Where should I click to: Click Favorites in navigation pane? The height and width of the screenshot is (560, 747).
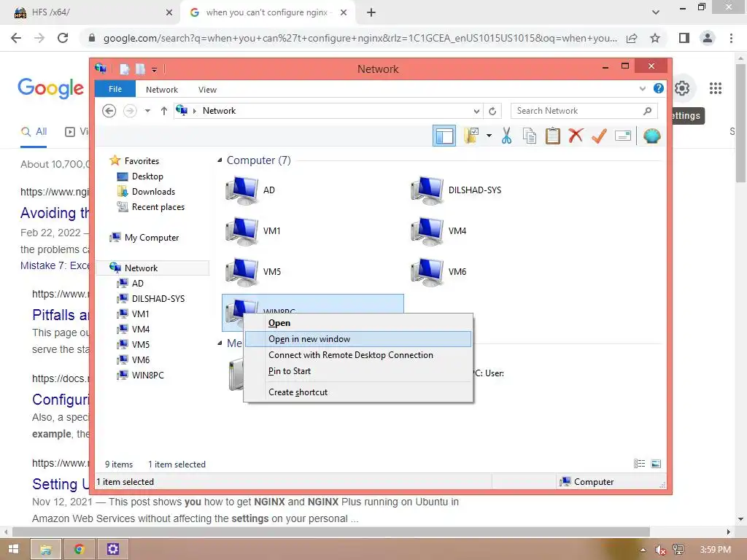(x=142, y=161)
